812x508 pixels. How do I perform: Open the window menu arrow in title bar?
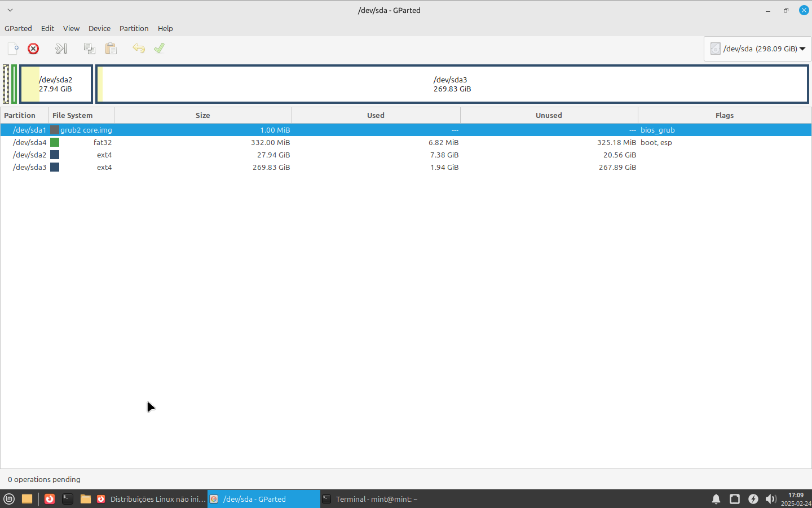pos(10,10)
